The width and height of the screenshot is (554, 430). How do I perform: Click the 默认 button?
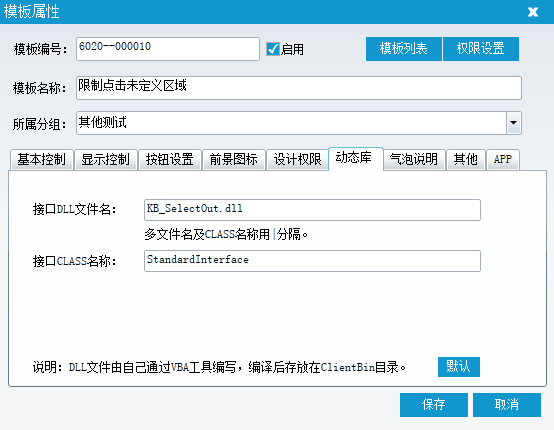click(x=459, y=367)
